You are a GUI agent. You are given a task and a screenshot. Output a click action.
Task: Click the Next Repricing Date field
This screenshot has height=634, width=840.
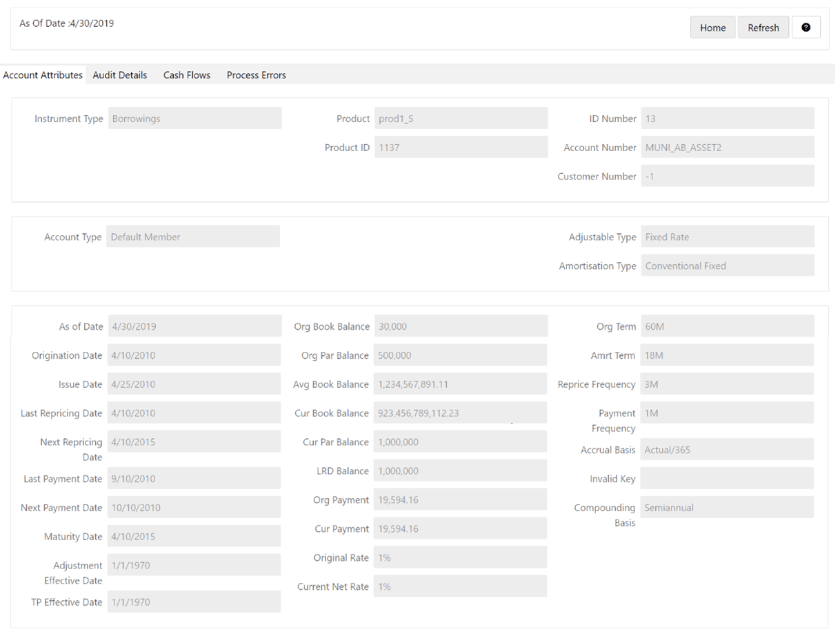click(x=194, y=442)
